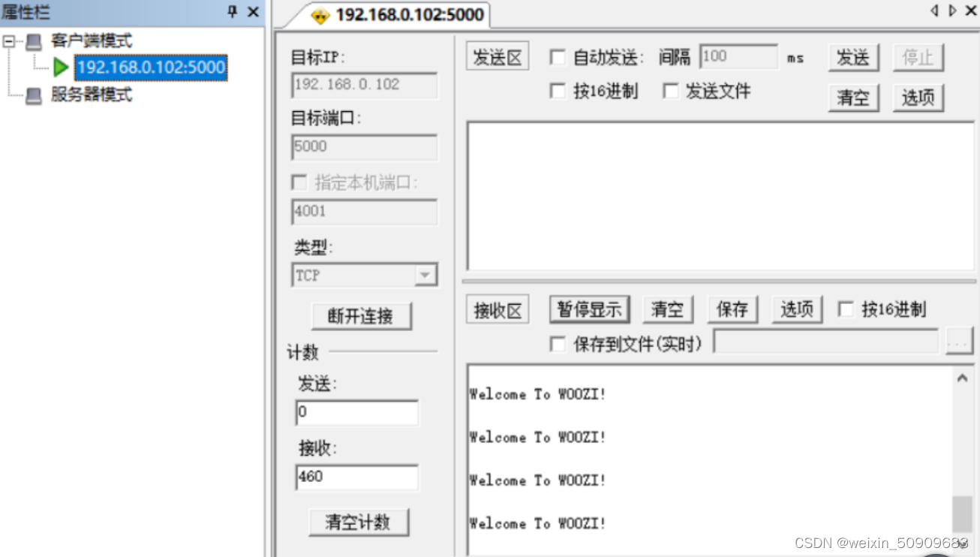
Task: Pin the 属性栏 panel
Action: coord(232,11)
